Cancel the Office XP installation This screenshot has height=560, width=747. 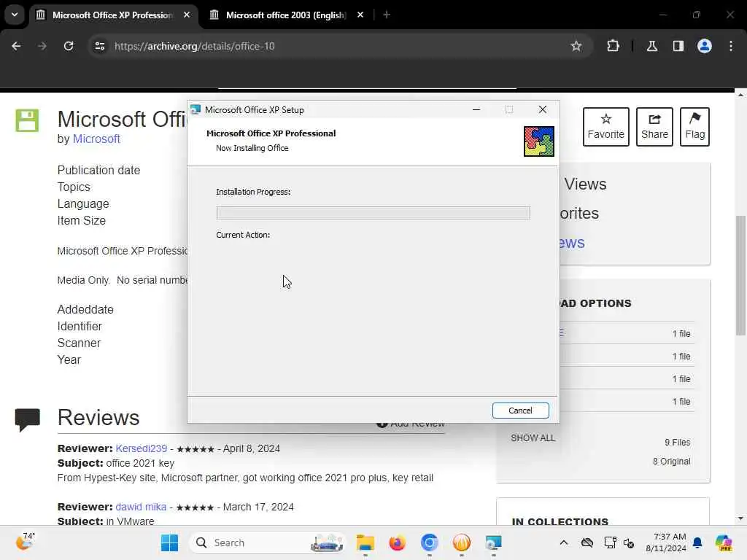tap(520, 411)
